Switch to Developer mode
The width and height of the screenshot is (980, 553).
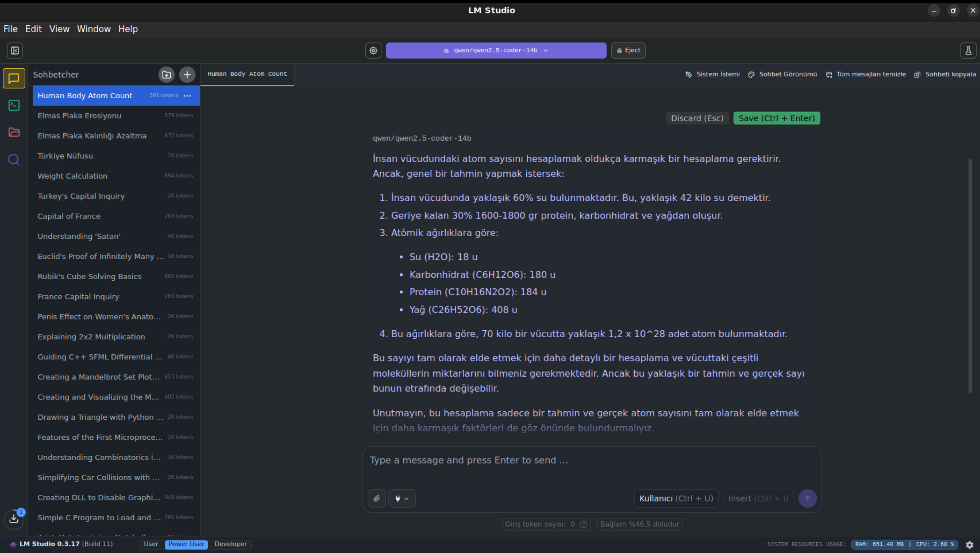click(230, 544)
